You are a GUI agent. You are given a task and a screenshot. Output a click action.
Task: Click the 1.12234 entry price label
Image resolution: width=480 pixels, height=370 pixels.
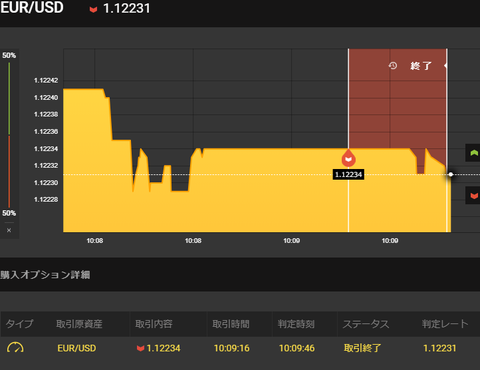tap(348, 174)
